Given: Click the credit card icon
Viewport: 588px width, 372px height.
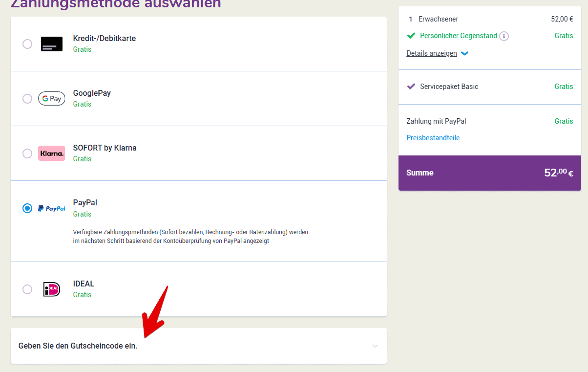Looking at the screenshot, I should (51, 44).
